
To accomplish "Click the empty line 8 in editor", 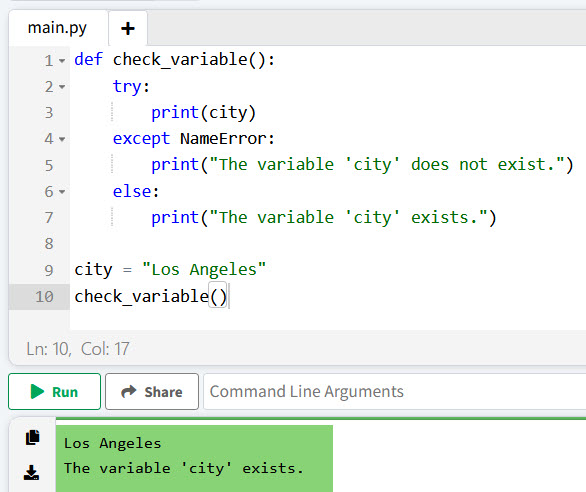I will pyautogui.click(x=329, y=244).
